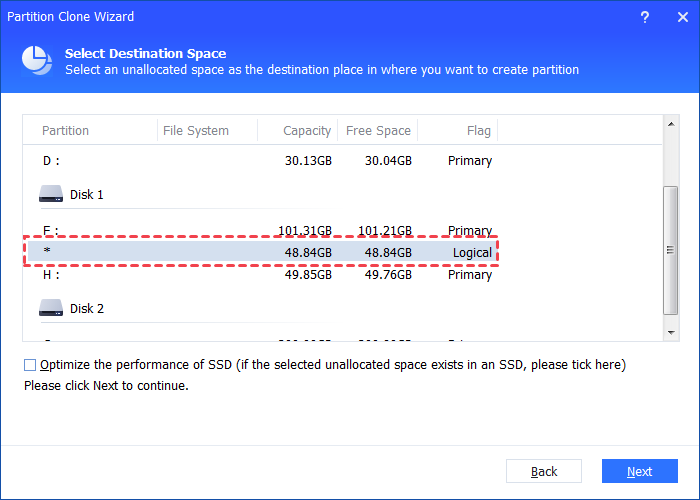This screenshot has height=500, width=700.
Task: Sort by the File System column header
Action: [196, 131]
